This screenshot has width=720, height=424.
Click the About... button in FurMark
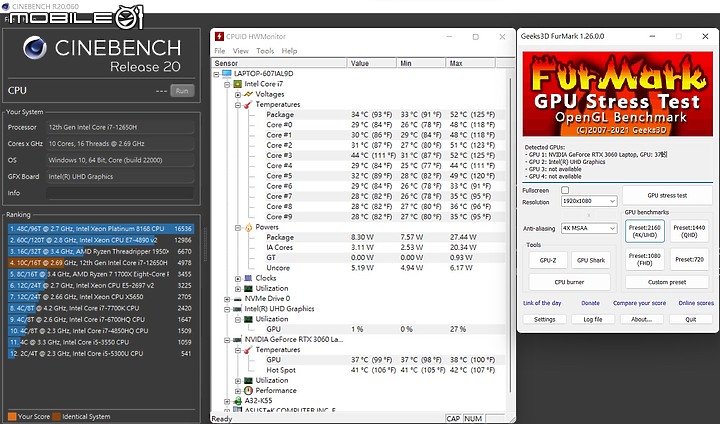(641, 319)
